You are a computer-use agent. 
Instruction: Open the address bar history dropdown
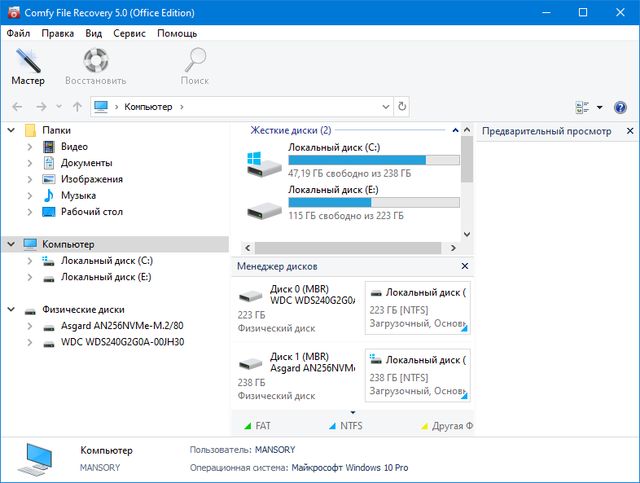point(385,106)
